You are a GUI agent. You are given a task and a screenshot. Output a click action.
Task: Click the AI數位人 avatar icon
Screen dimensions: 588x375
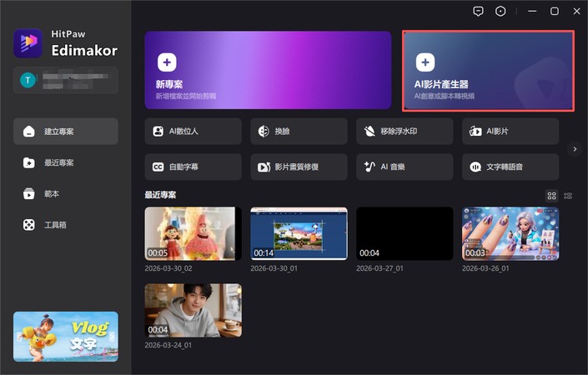coord(158,132)
